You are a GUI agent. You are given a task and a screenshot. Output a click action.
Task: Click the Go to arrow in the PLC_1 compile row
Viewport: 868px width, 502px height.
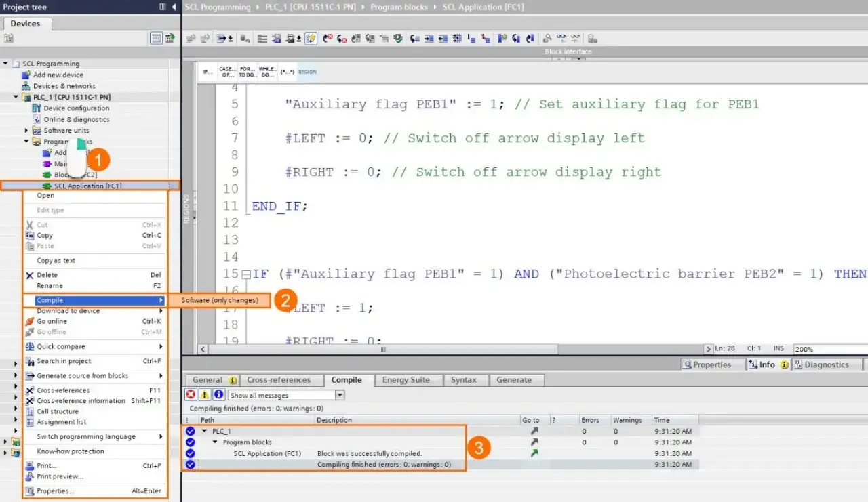(x=534, y=431)
